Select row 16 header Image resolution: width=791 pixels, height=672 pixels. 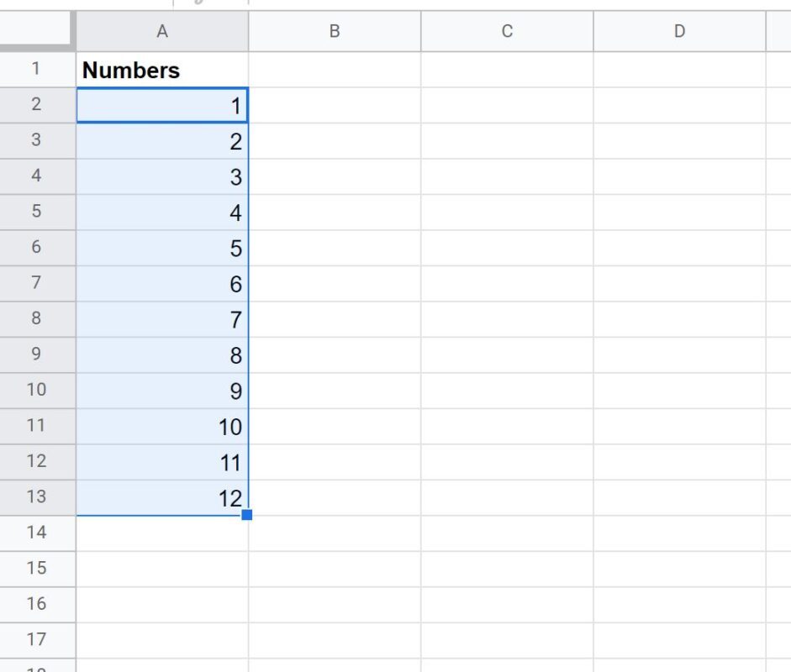coord(38,605)
